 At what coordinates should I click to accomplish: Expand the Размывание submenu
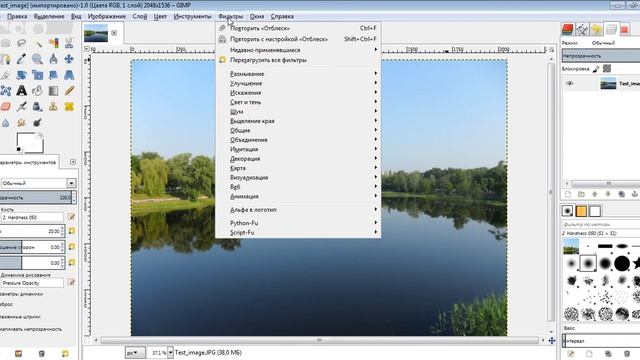(298, 74)
